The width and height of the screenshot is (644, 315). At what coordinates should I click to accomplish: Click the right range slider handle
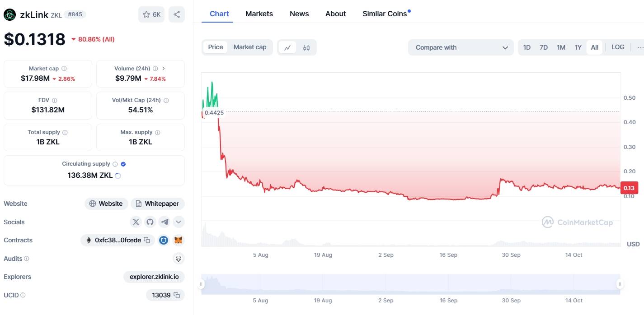click(620, 284)
